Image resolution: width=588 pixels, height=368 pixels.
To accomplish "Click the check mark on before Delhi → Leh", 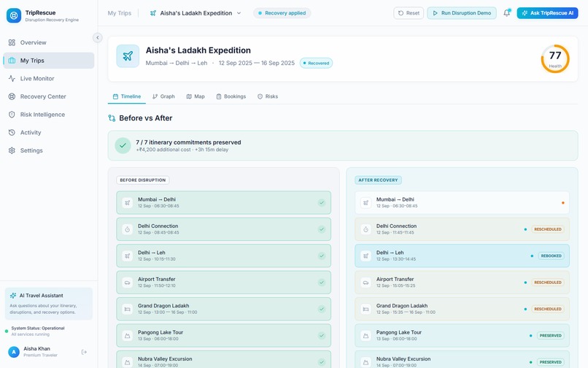I will click(x=322, y=256).
